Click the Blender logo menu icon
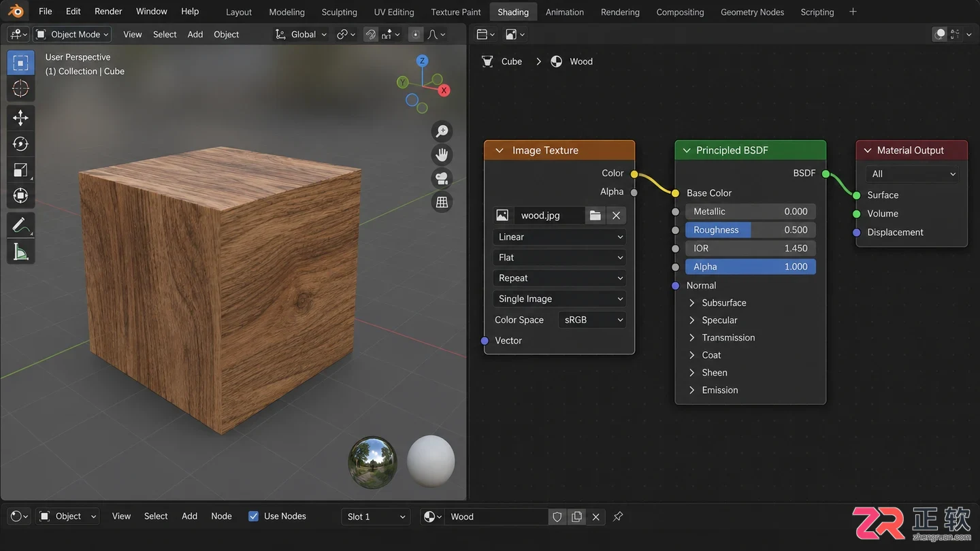 tap(15, 12)
